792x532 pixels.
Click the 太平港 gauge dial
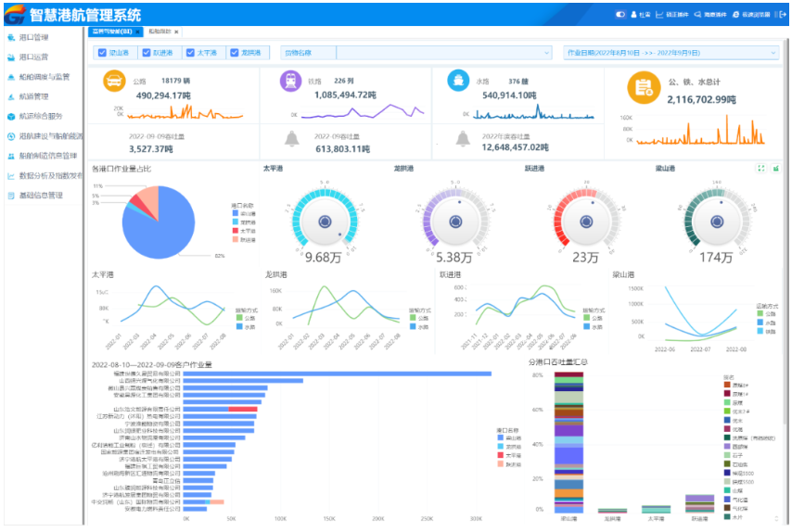pyautogui.click(x=325, y=221)
